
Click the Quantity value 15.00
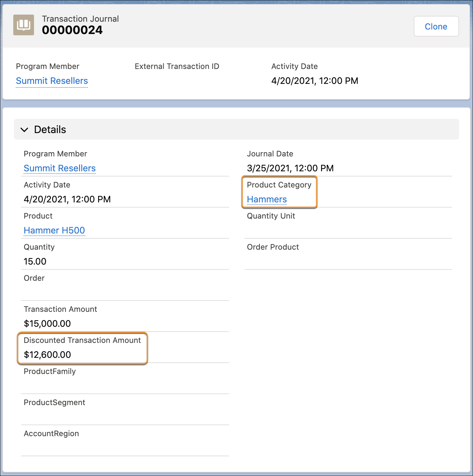[35, 261]
